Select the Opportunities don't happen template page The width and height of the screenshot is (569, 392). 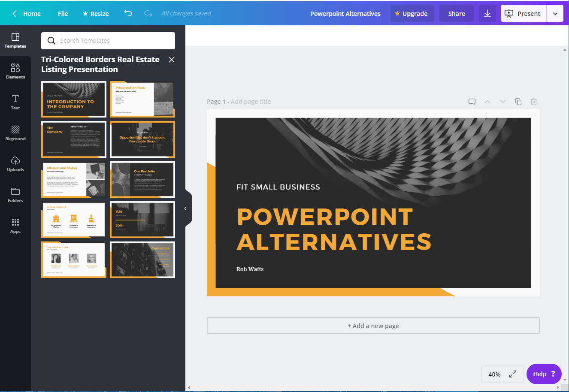(x=142, y=139)
